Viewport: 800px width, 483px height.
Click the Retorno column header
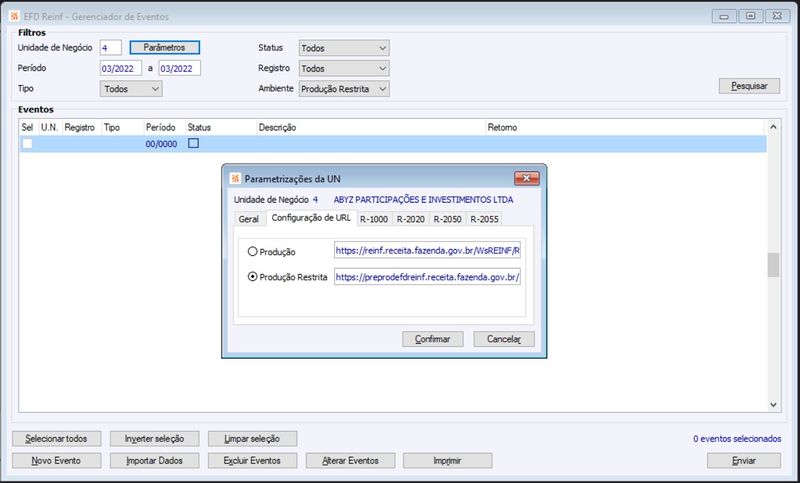(x=625, y=128)
